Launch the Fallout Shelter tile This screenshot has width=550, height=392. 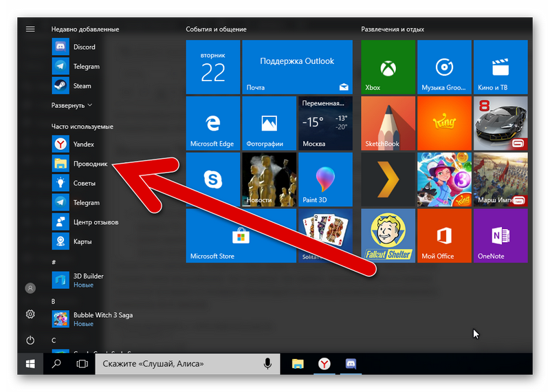point(388,235)
